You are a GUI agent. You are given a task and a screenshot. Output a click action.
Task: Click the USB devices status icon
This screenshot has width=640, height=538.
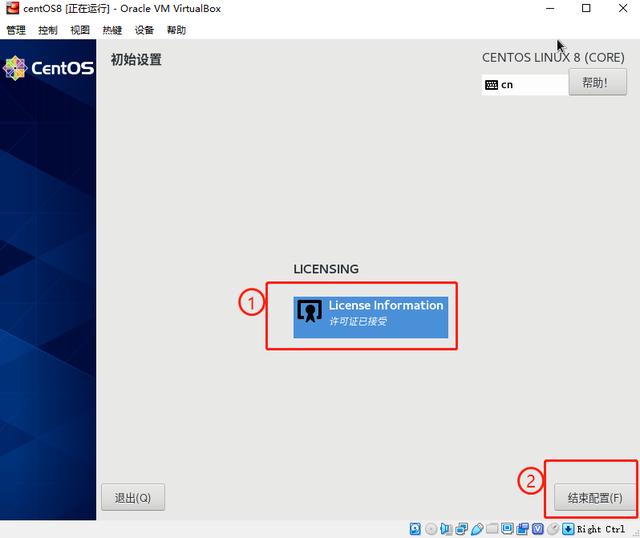pos(477,529)
